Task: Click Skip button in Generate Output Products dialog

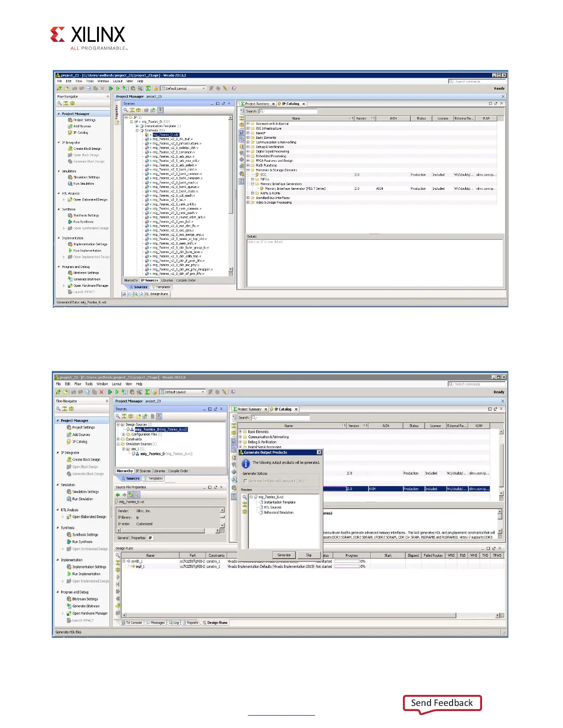Action: 309,555
